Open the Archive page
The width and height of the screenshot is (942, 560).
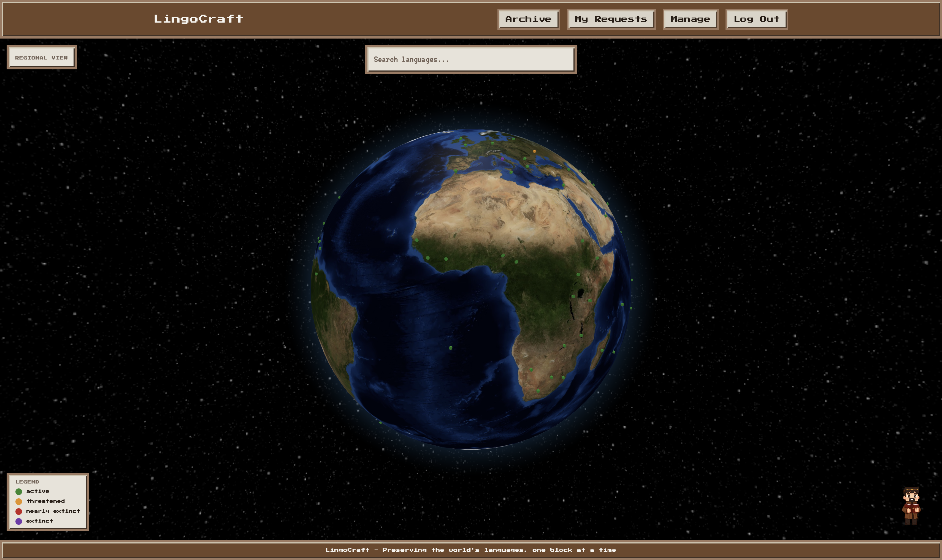point(528,19)
